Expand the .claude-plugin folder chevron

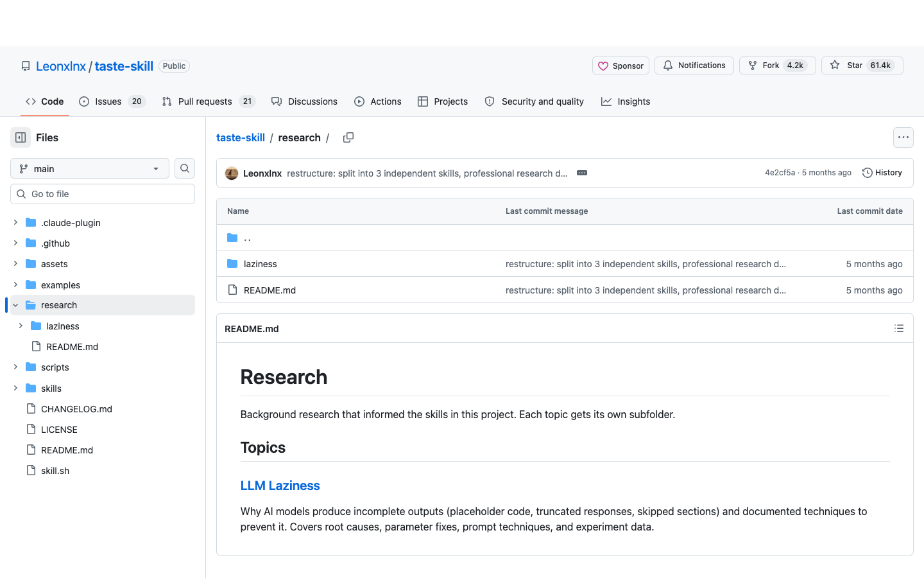tap(15, 222)
